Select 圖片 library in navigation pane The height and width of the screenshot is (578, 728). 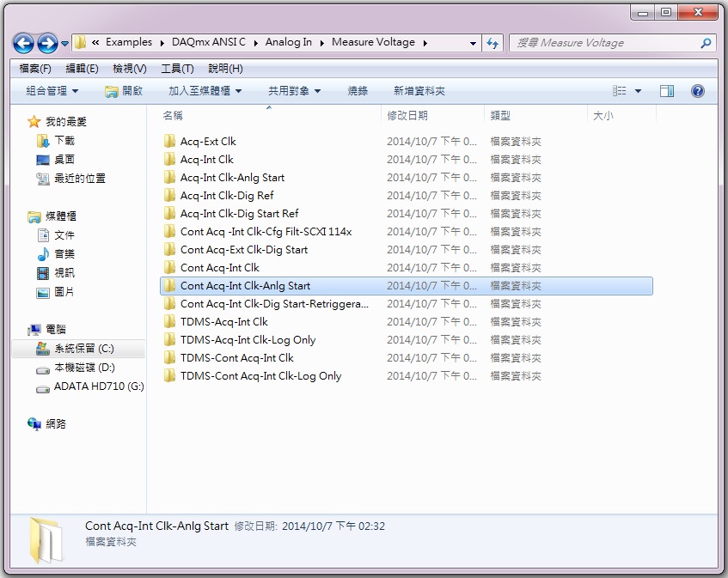point(64,292)
